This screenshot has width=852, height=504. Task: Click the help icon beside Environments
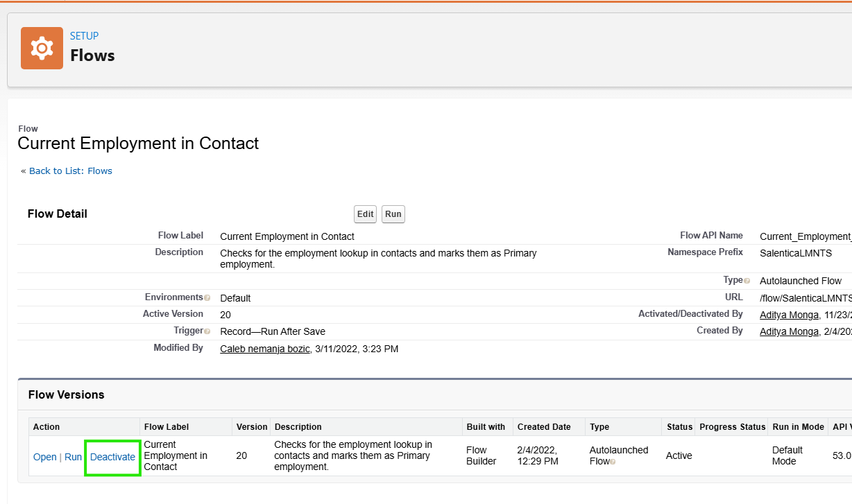(x=207, y=298)
